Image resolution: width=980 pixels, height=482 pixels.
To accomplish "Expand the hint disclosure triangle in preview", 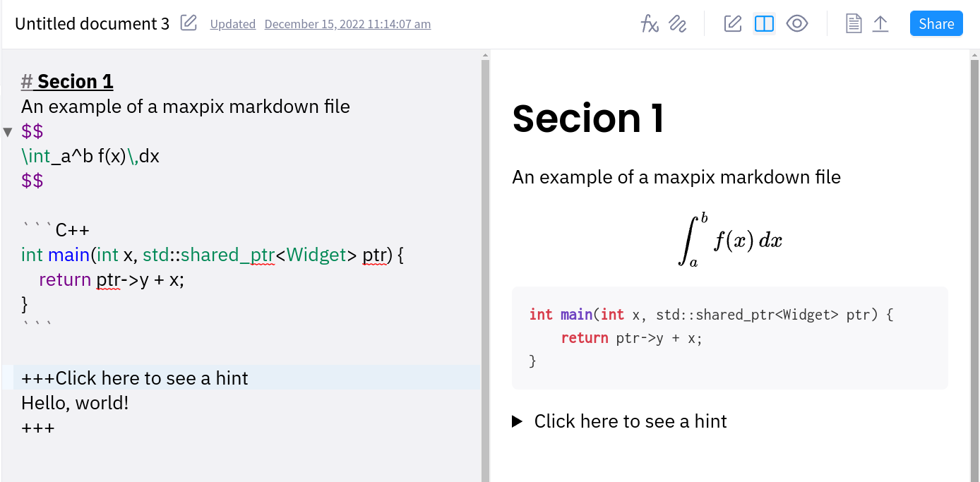I will [x=518, y=421].
